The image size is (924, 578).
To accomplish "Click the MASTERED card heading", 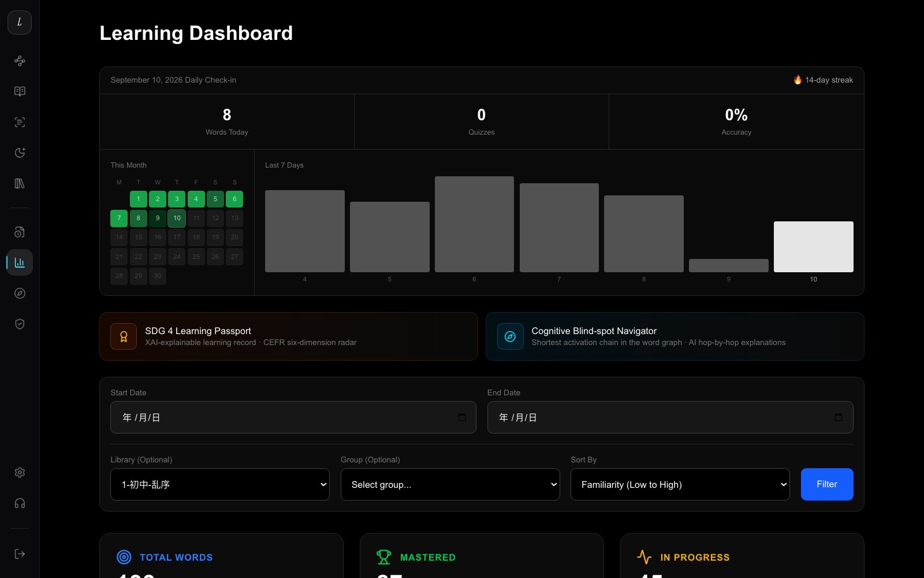I will click(428, 557).
